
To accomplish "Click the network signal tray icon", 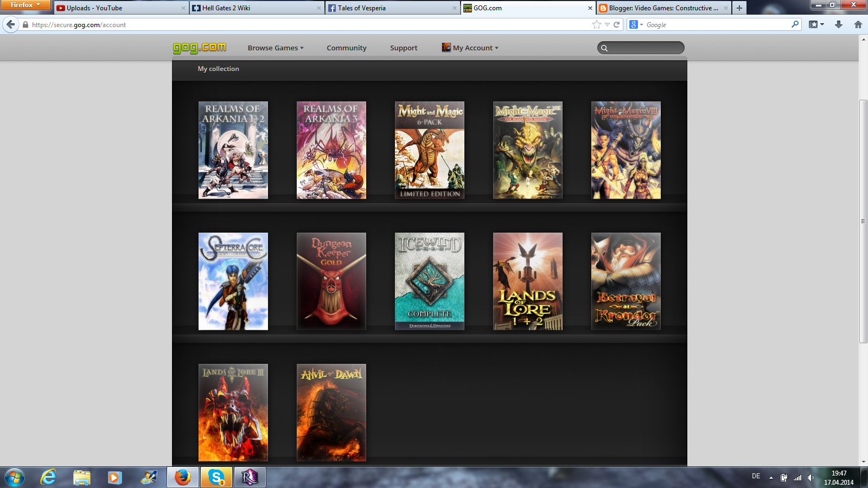I will 797,478.
